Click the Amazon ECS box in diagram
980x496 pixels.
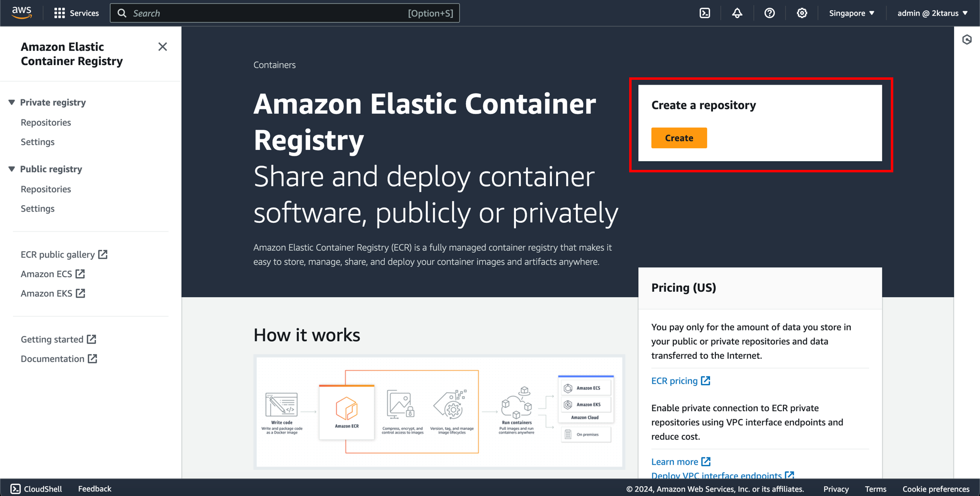pos(586,388)
